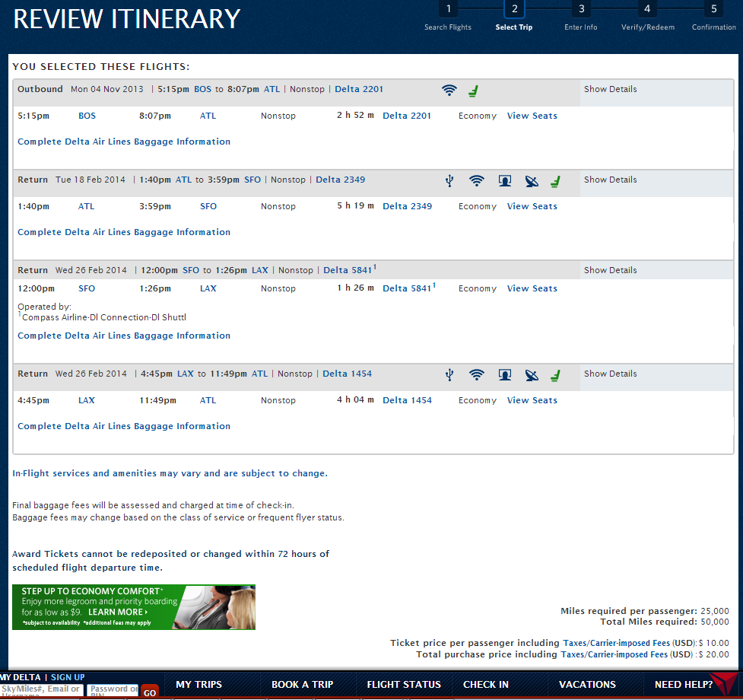This screenshot has width=743, height=700.
Task: Click the LAX airport link next to 1:26pm in the detail row
Action: 208,288
